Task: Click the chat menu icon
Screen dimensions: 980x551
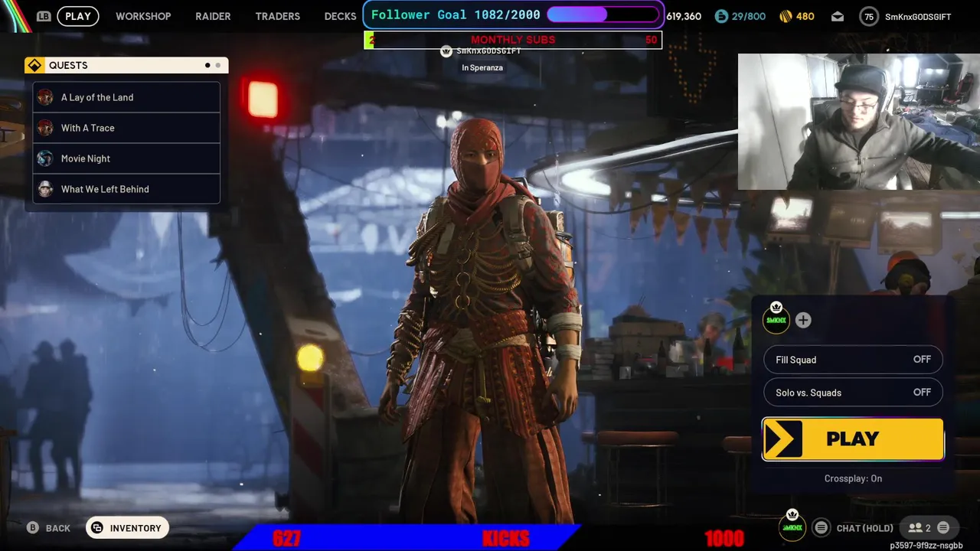Action: click(822, 527)
